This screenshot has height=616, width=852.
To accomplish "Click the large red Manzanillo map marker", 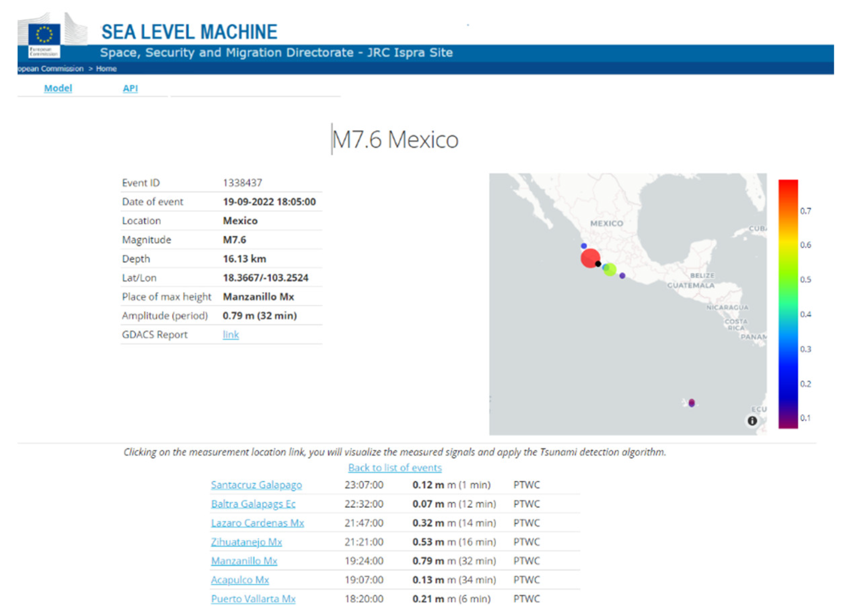I will [x=589, y=258].
